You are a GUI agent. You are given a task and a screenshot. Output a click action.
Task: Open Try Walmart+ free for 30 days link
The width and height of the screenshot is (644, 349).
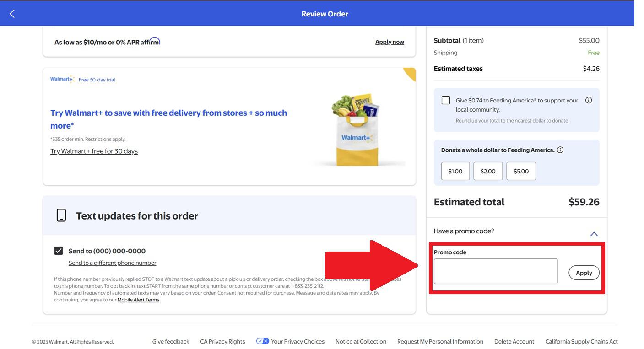(x=94, y=151)
